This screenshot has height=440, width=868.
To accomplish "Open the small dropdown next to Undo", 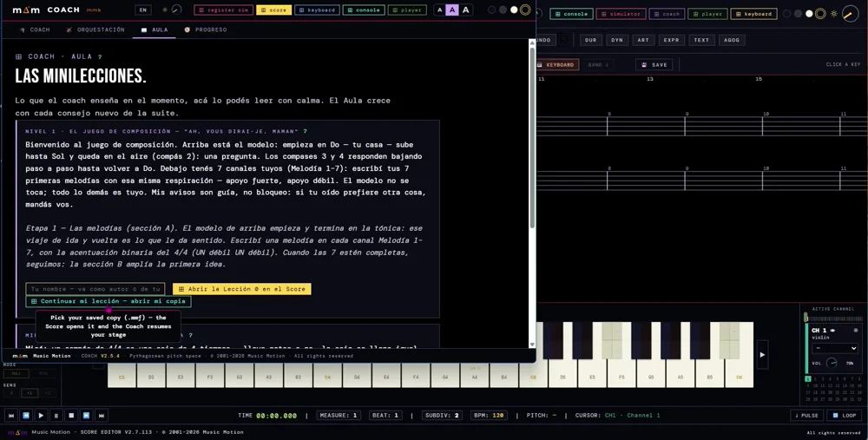I will (563, 40).
